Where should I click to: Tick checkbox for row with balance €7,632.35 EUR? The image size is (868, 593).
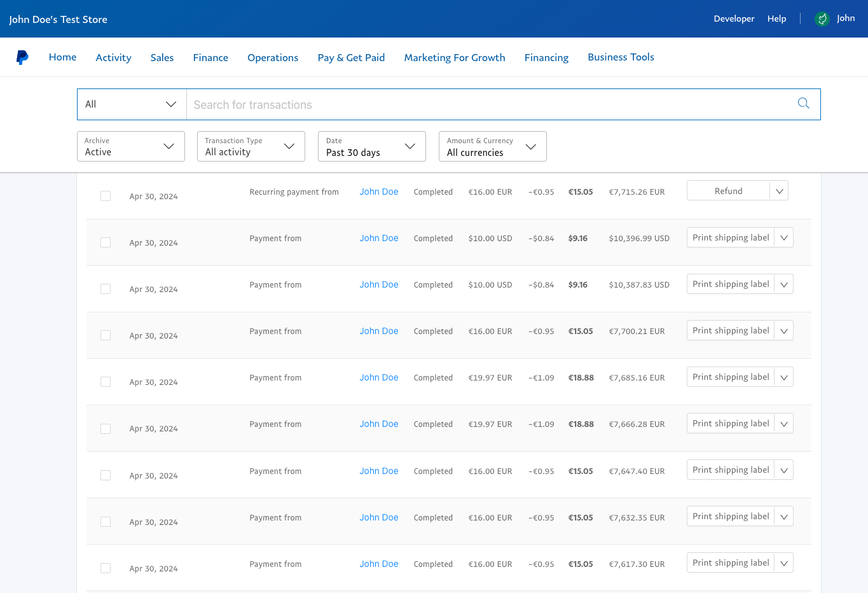[106, 522]
